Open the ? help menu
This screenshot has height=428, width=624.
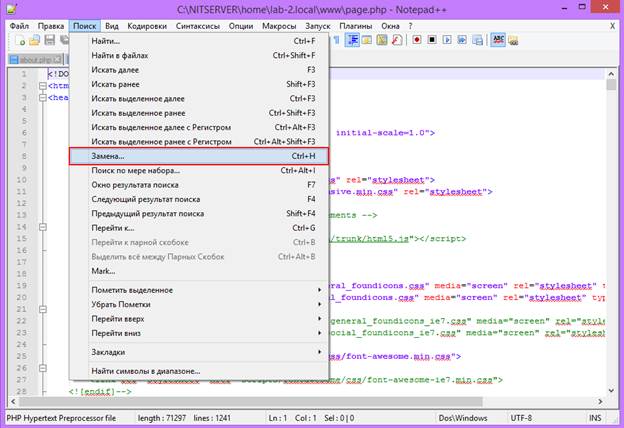[410, 26]
